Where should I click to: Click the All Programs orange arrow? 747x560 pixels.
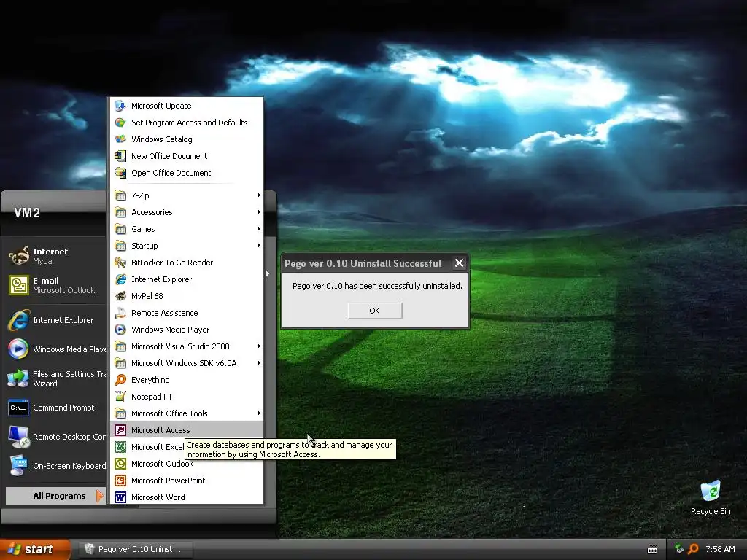click(x=99, y=496)
